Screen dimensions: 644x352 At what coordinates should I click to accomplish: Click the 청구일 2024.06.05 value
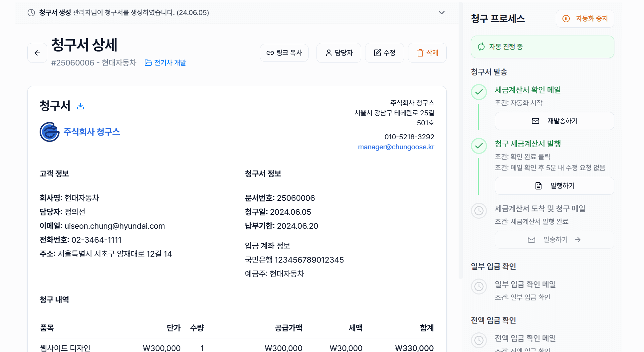[291, 212]
